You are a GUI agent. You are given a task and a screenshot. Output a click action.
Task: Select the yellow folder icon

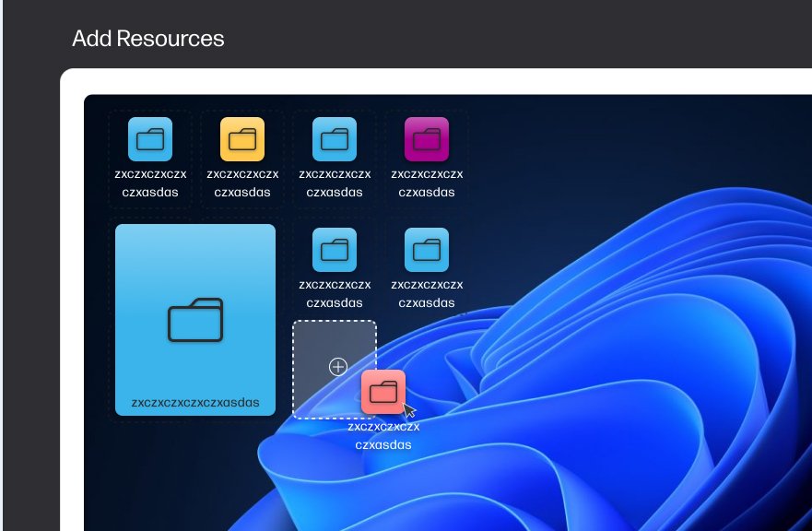[x=242, y=139]
